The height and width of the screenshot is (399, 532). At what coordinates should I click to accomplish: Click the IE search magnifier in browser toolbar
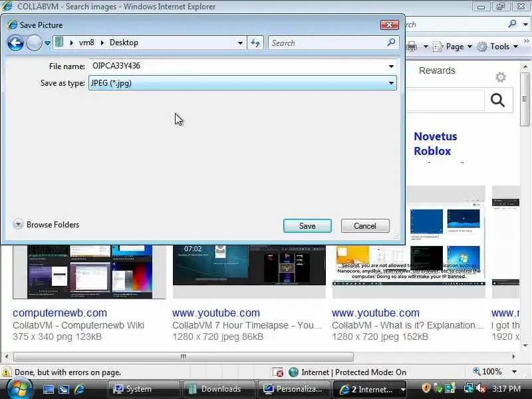(512, 24)
